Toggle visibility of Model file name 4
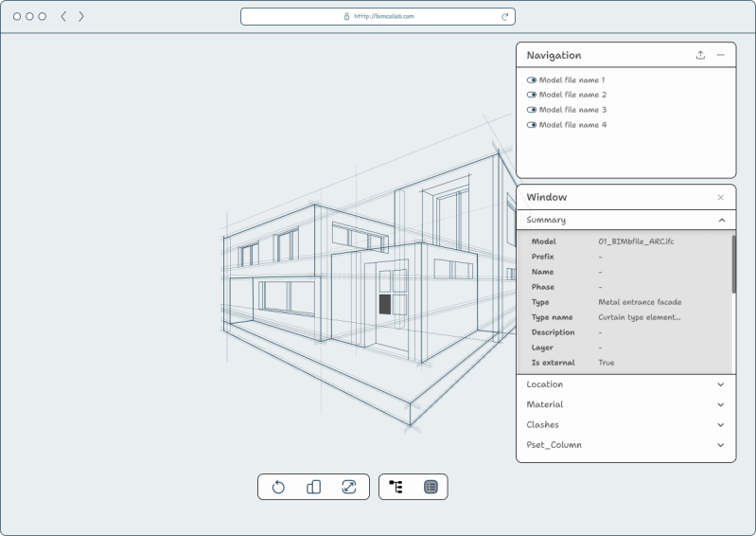756x536 pixels. (532, 125)
